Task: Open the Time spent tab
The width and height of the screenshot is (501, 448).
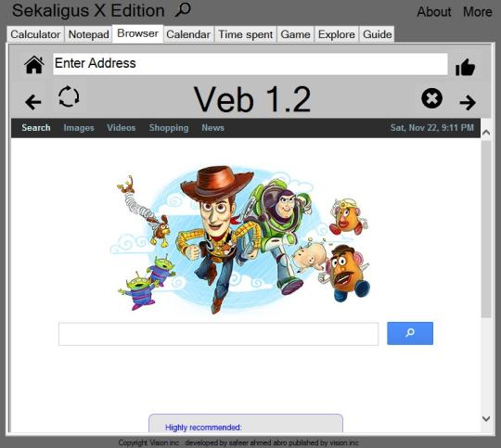Action: point(245,34)
